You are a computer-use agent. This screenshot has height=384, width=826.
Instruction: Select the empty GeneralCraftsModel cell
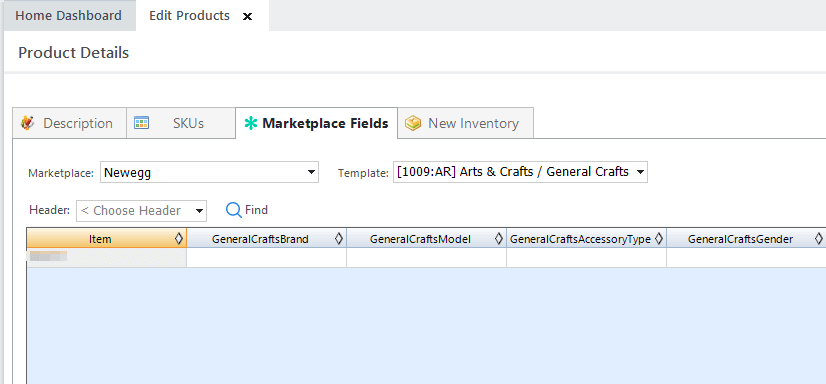point(427,258)
